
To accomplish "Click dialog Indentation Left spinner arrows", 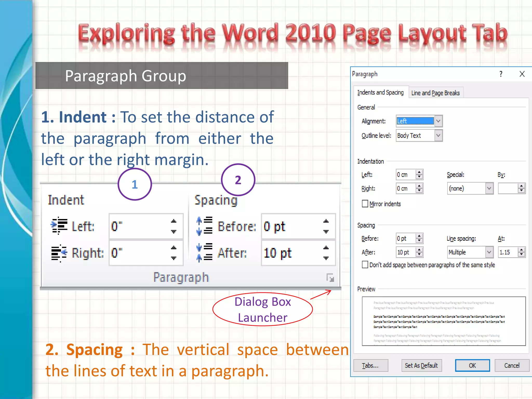I will (x=419, y=175).
